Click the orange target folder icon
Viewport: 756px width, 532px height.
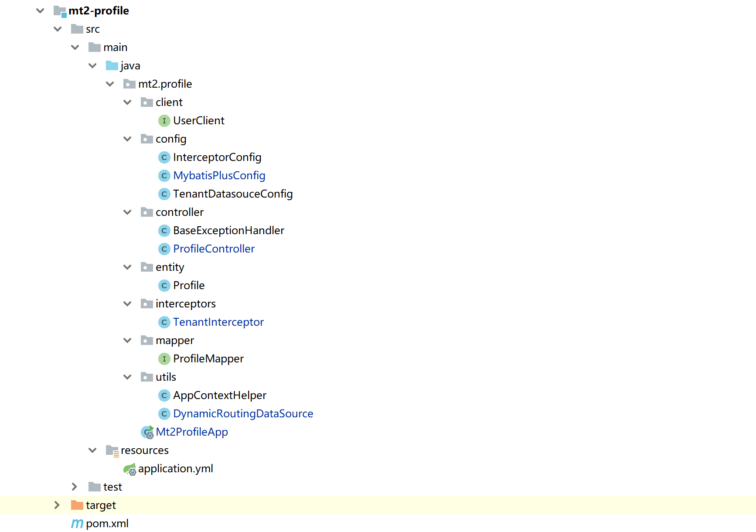coord(77,505)
